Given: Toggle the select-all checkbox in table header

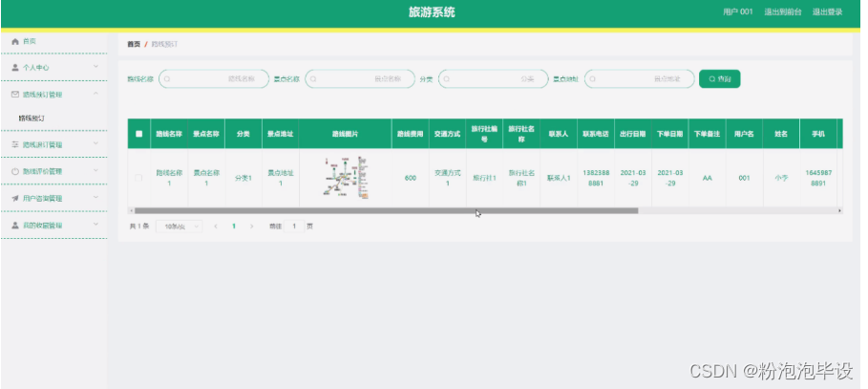Looking at the screenshot, I should (x=138, y=134).
